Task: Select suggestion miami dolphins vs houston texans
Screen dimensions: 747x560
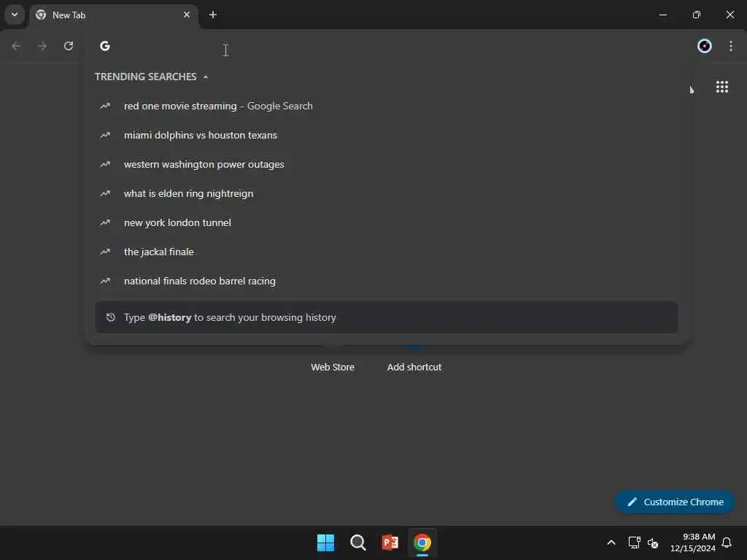Action: [x=387, y=135]
